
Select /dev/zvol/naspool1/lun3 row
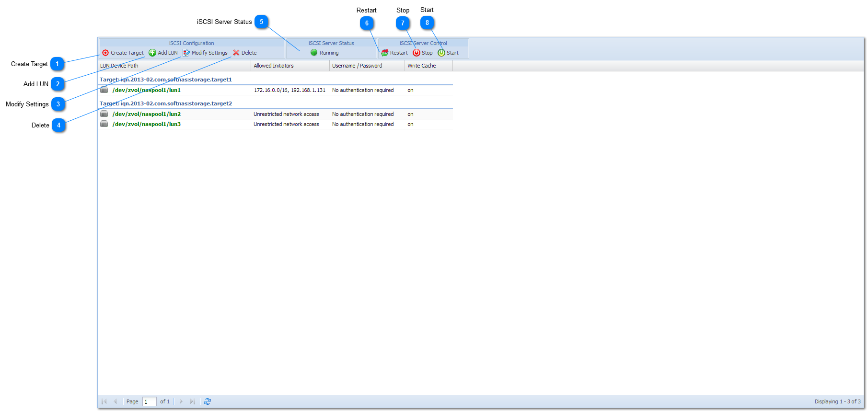[x=276, y=124]
